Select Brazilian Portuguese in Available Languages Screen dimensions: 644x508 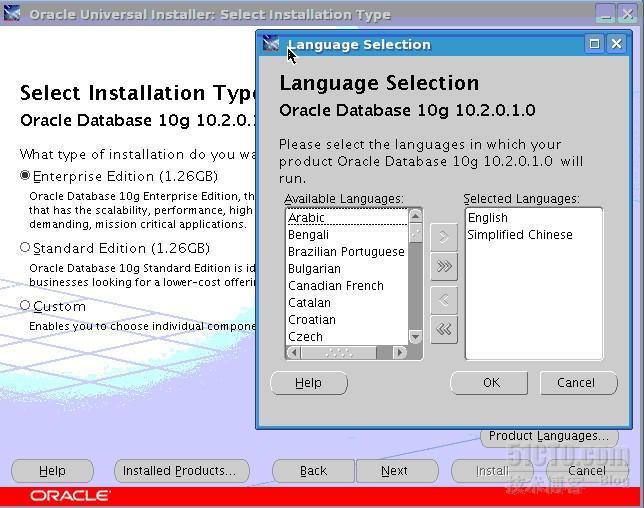click(347, 251)
